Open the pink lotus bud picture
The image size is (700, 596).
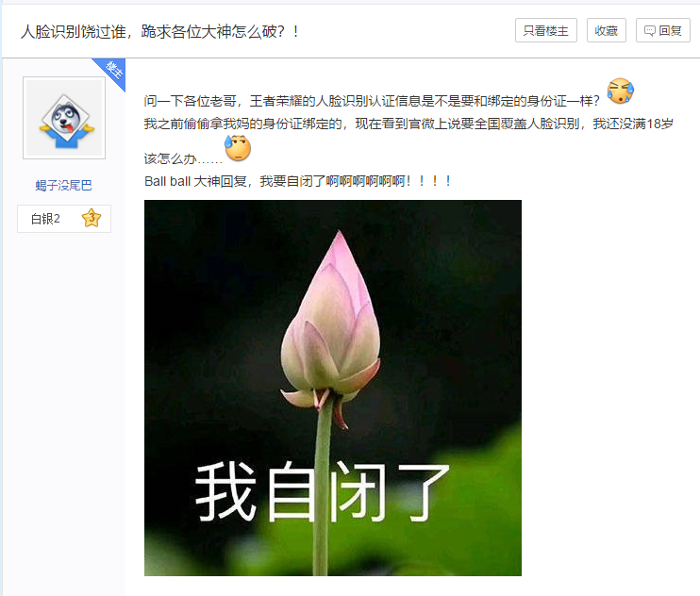[x=333, y=389]
